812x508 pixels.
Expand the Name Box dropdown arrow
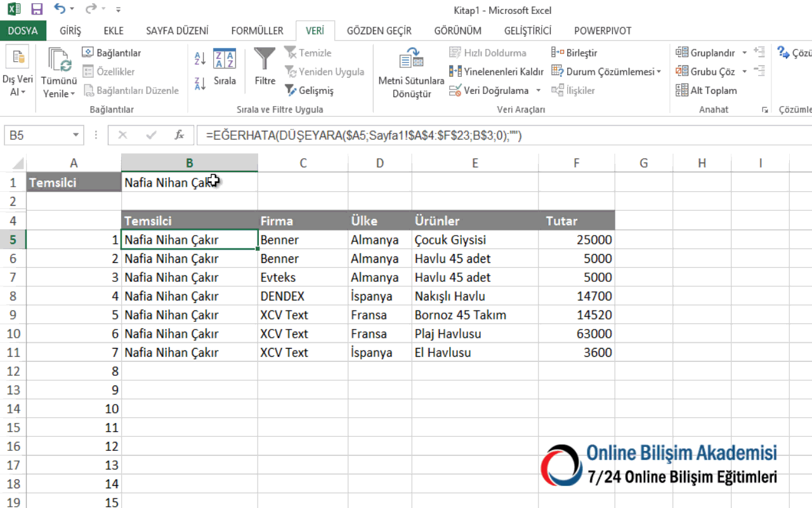point(76,135)
